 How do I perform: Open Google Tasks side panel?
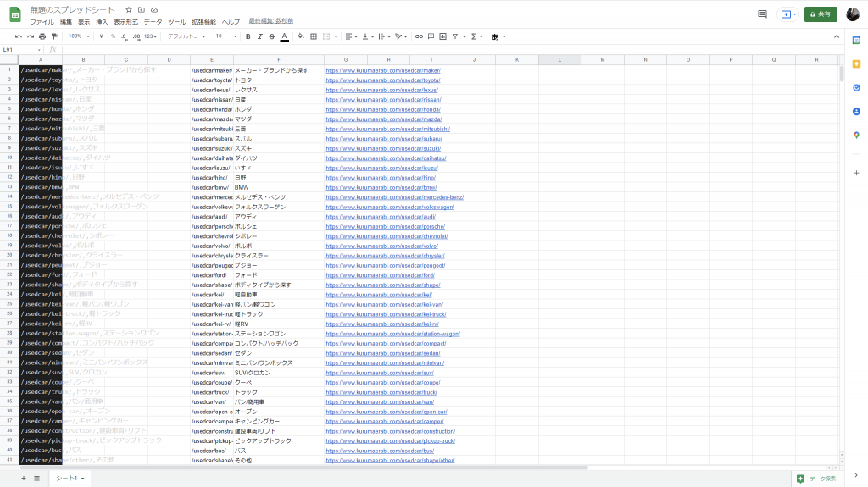(856, 88)
